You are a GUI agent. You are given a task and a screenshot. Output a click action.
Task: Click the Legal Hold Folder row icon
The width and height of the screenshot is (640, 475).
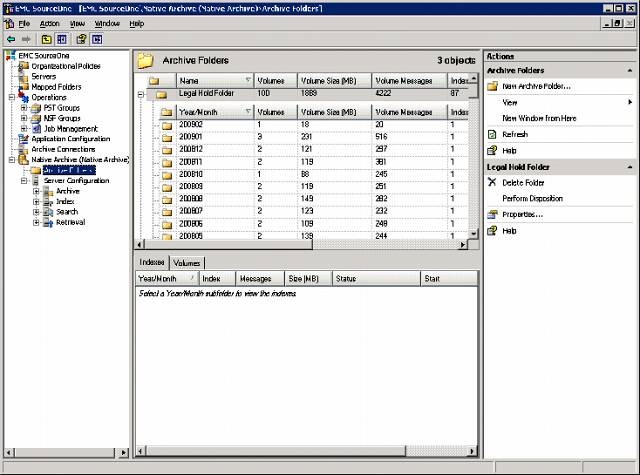[x=162, y=95]
